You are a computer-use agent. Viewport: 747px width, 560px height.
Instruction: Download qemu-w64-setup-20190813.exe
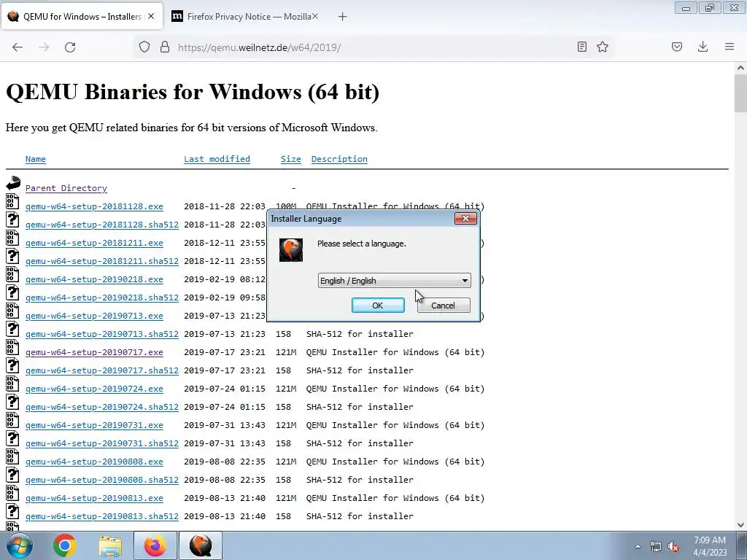point(94,497)
